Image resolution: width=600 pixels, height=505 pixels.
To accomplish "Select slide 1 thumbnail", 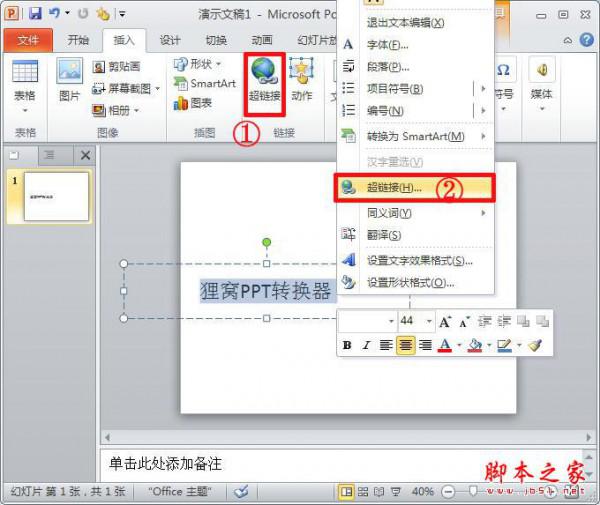I will coord(56,196).
